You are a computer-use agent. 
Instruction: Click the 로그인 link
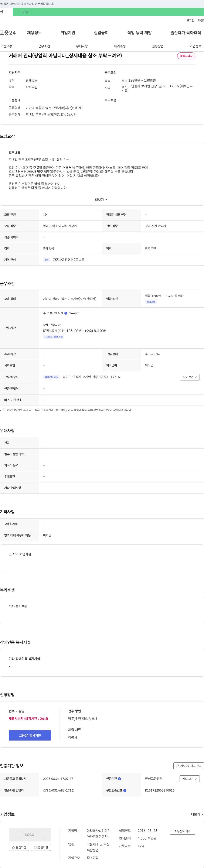(x=190, y=21)
